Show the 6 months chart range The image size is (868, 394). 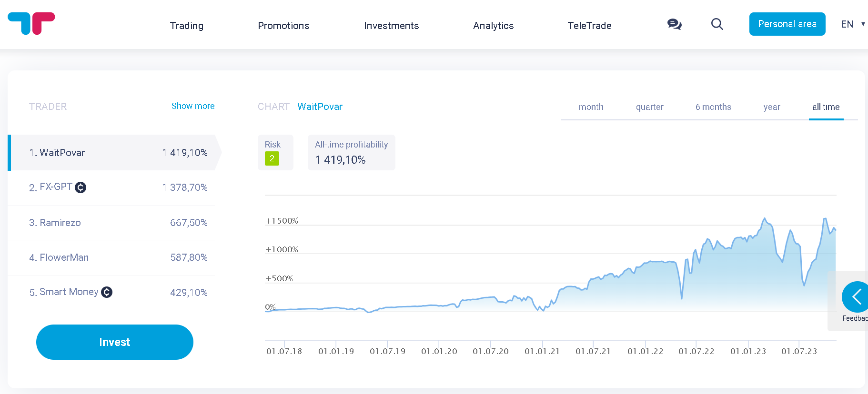pos(713,107)
